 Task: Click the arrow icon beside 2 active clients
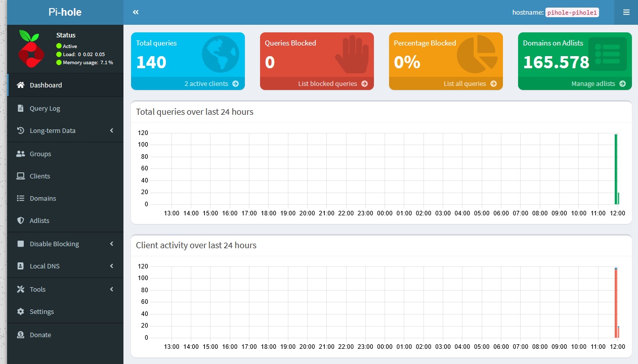point(235,84)
